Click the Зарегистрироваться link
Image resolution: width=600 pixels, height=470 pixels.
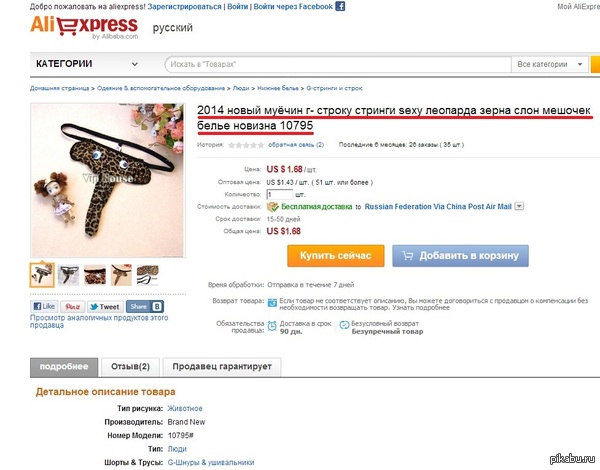coord(184,7)
